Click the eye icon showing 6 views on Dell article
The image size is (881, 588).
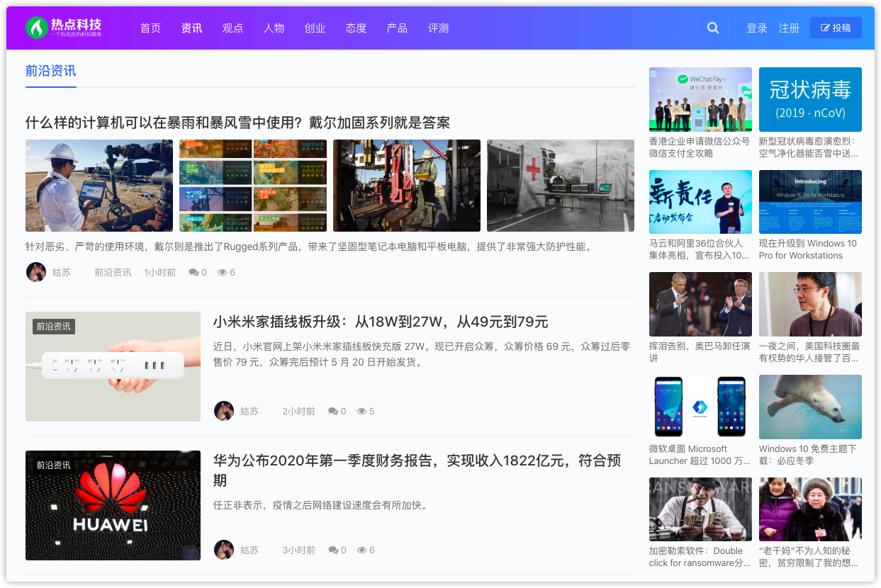pyautogui.click(x=222, y=271)
